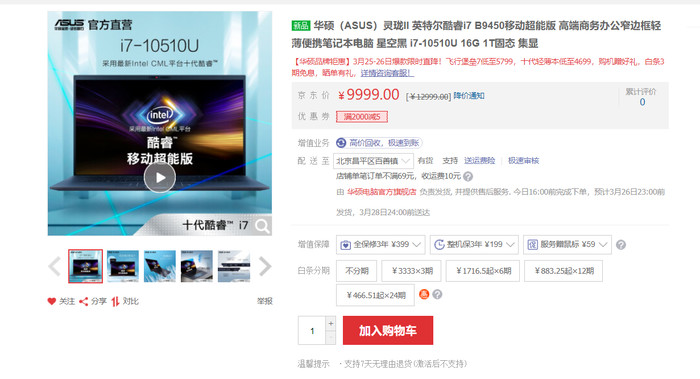Play the product video on main image
700x379 pixels.
pos(160,177)
